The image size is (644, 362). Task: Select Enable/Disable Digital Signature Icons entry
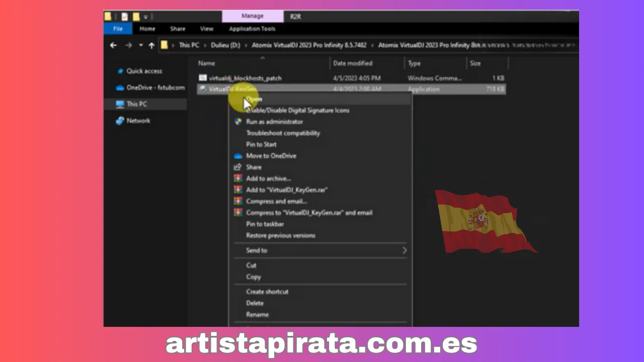click(x=297, y=110)
